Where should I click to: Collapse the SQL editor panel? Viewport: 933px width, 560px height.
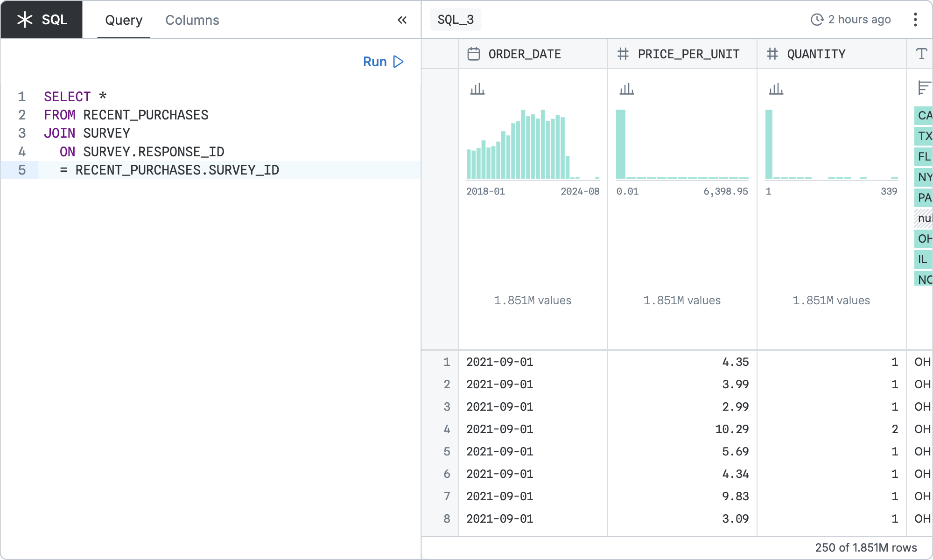tap(402, 20)
